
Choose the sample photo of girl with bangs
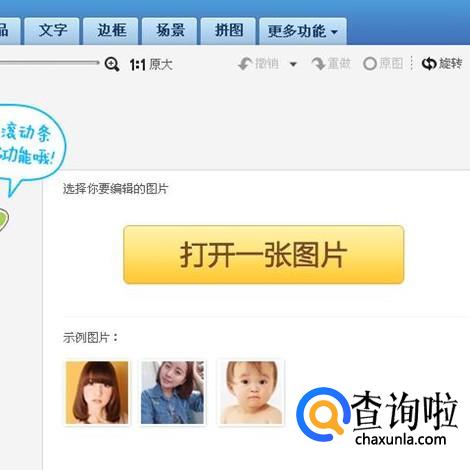[x=97, y=392]
